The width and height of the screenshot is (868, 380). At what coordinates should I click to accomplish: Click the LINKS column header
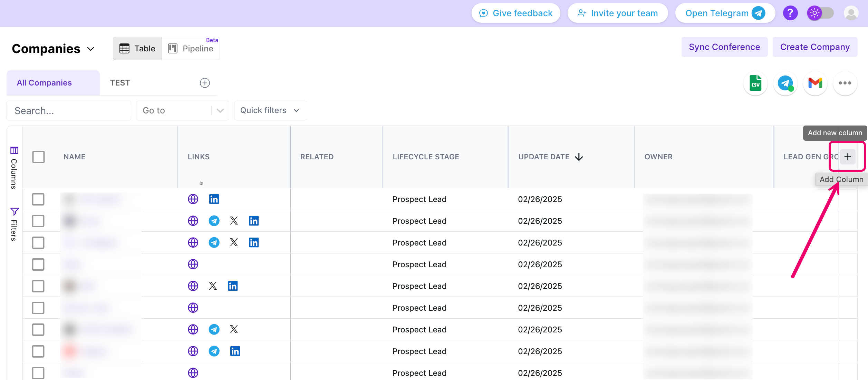pos(199,157)
